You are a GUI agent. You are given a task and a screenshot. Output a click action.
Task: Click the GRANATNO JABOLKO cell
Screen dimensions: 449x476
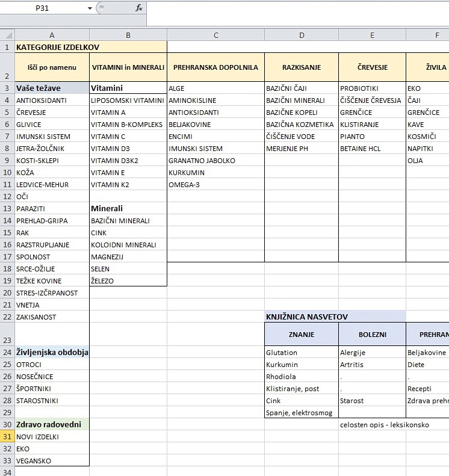coord(202,161)
